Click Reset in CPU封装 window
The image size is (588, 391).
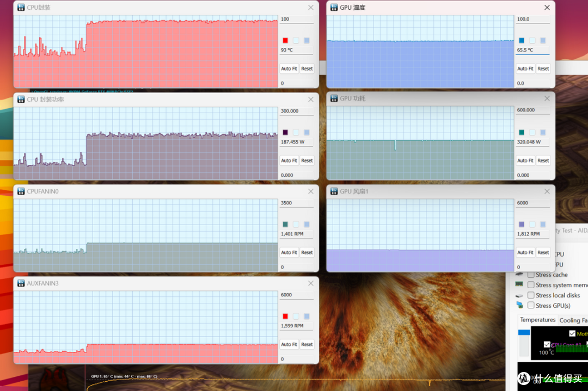307,69
